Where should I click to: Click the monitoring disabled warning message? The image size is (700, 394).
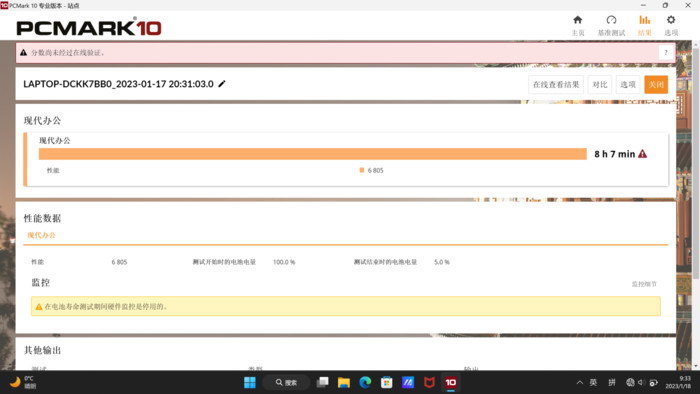346,307
